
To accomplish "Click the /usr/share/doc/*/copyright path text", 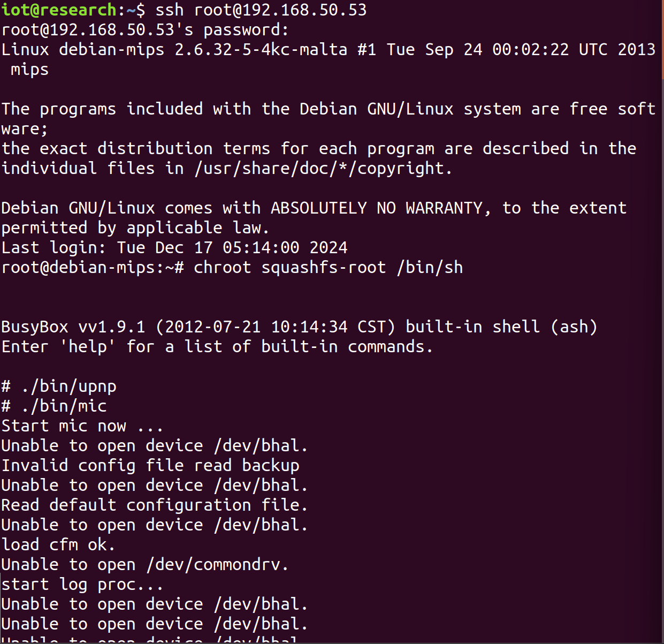I will pyautogui.click(x=323, y=168).
